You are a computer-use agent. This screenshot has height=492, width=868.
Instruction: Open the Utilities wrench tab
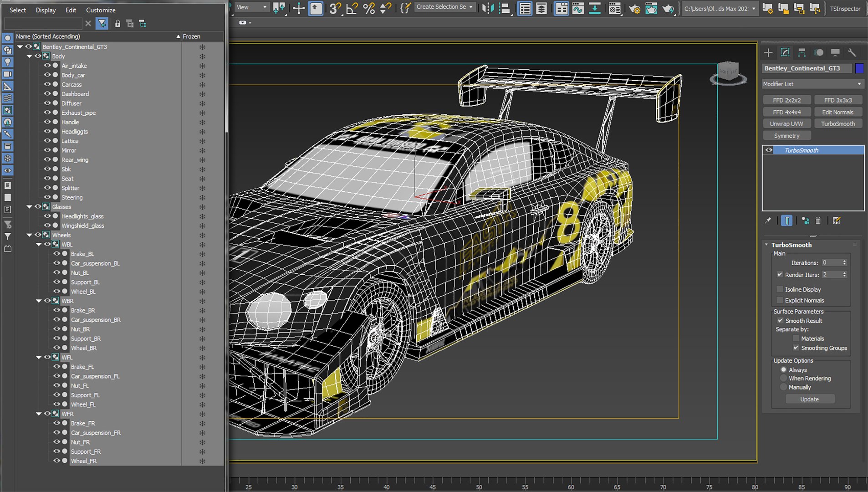pyautogui.click(x=852, y=52)
